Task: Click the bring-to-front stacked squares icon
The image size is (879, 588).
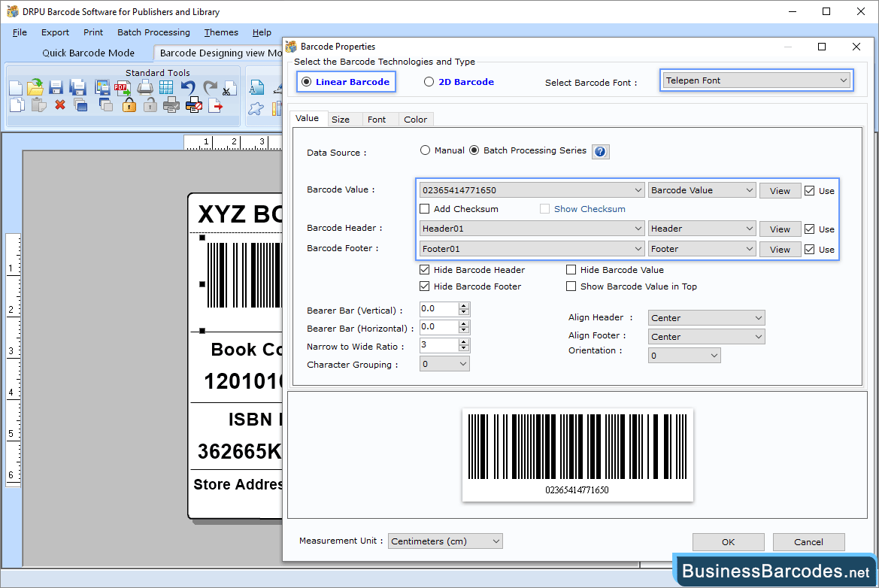Action: tap(80, 105)
